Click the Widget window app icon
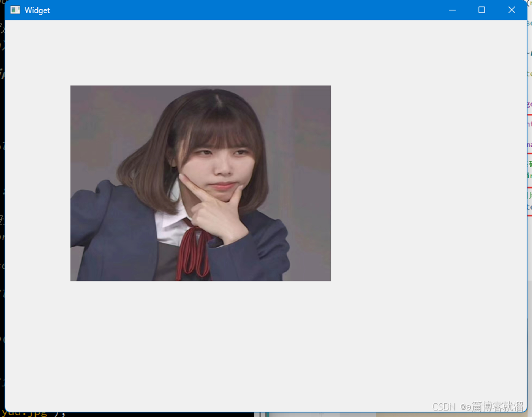 [15, 10]
